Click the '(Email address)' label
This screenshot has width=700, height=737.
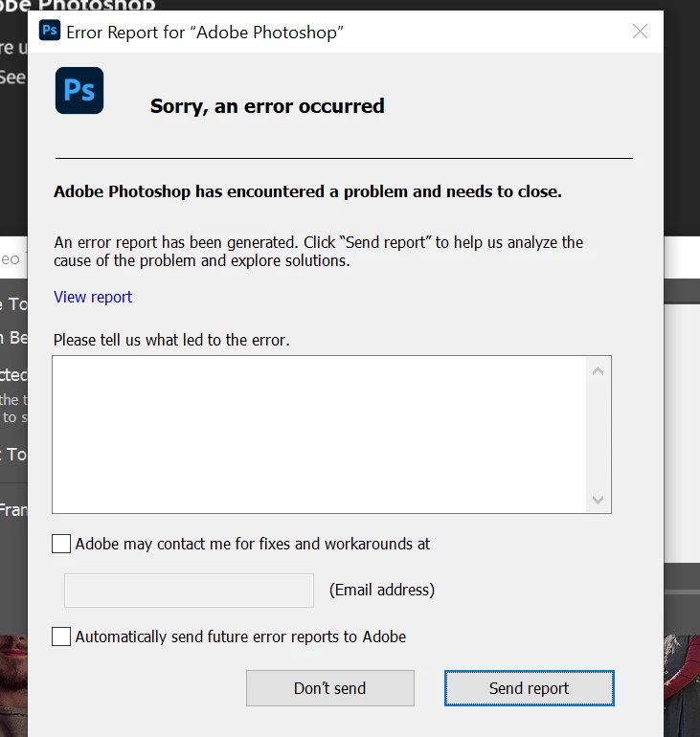382,590
